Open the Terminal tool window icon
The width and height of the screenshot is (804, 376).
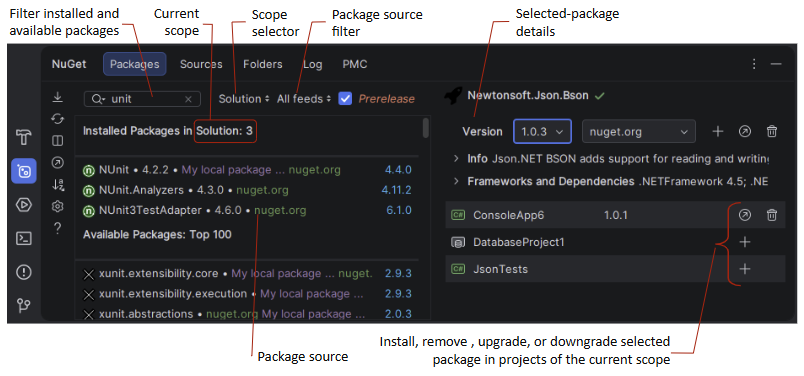(x=24, y=239)
